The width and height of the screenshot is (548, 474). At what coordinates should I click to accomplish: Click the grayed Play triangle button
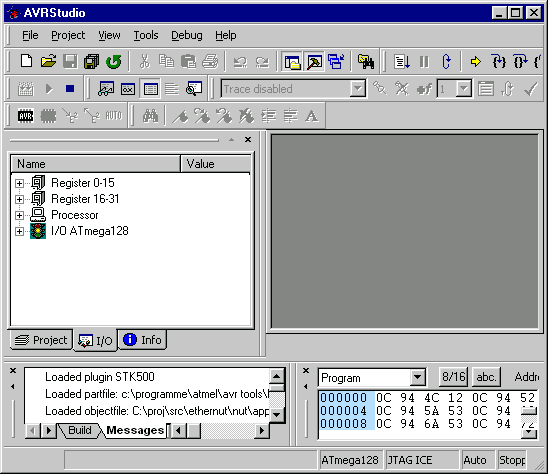(x=49, y=89)
